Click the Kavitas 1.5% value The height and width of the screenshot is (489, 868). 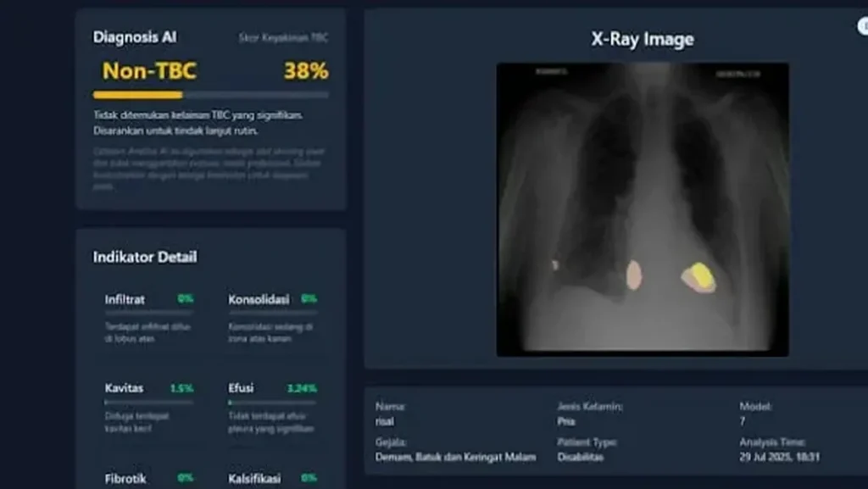point(182,388)
